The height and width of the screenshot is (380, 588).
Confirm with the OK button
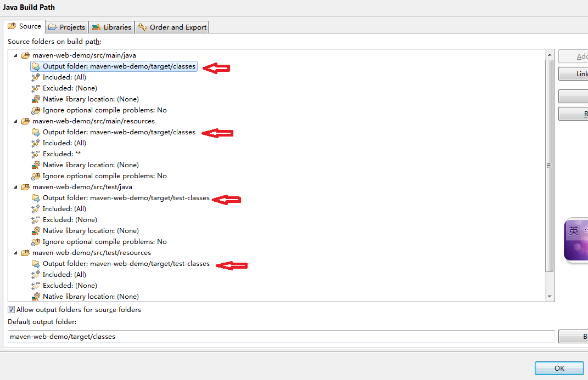click(x=559, y=368)
